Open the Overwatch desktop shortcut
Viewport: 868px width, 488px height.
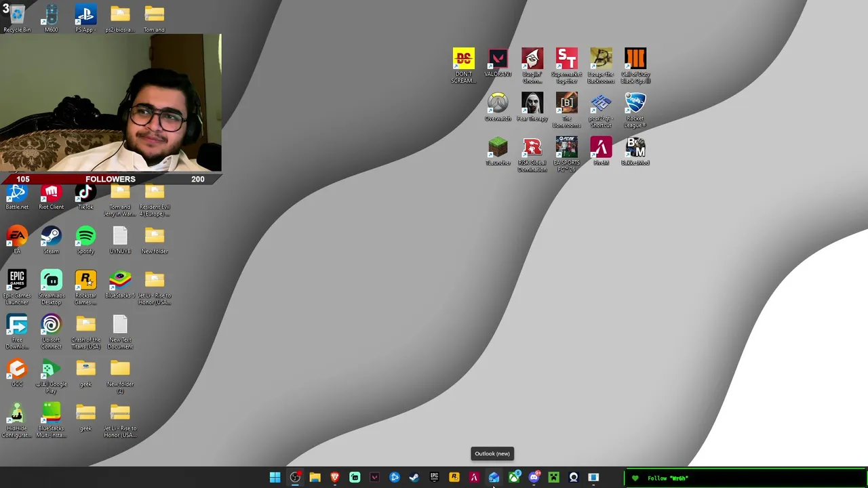click(498, 107)
